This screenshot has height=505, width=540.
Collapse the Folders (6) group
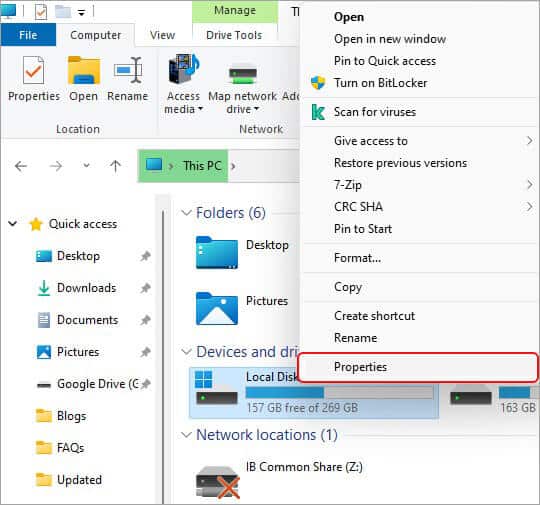tap(186, 213)
